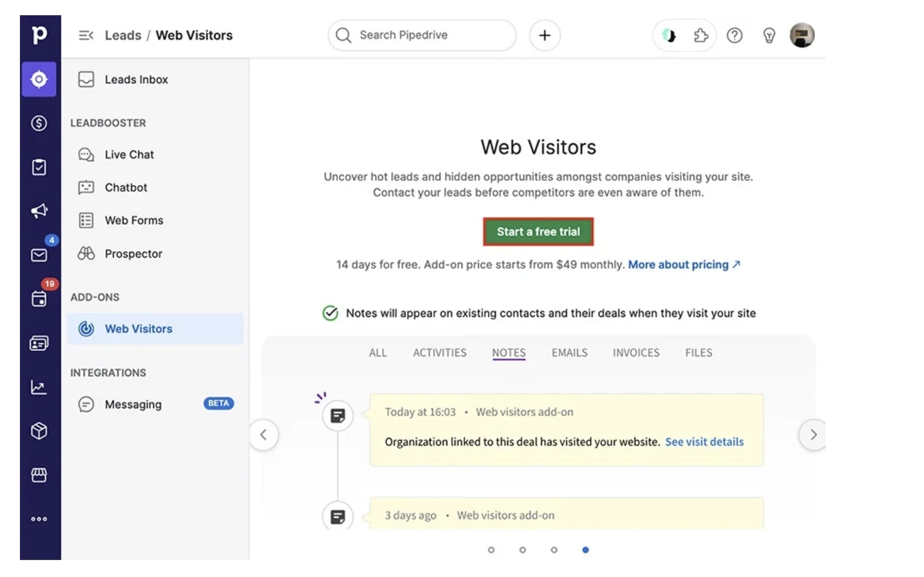Screen dimensions: 924x577
Task: Open the Activities calendar icon
Action: point(39,299)
